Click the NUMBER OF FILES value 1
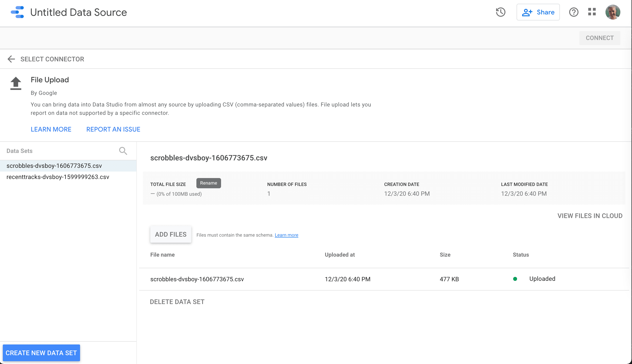Viewport: 632px width, 364px height. click(x=269, y=194)
